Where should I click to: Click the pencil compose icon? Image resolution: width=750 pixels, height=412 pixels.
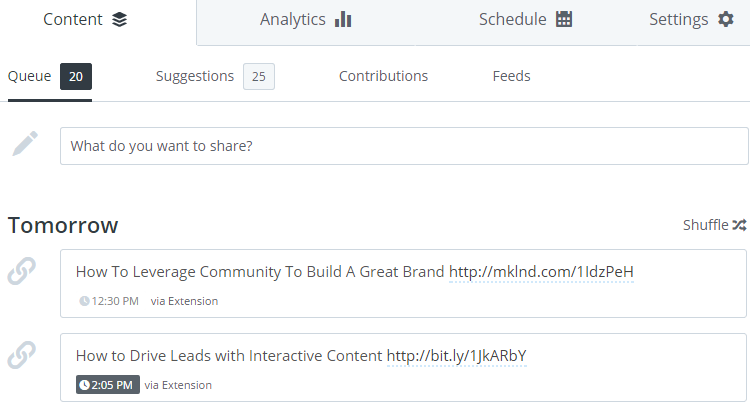[25, 145]
